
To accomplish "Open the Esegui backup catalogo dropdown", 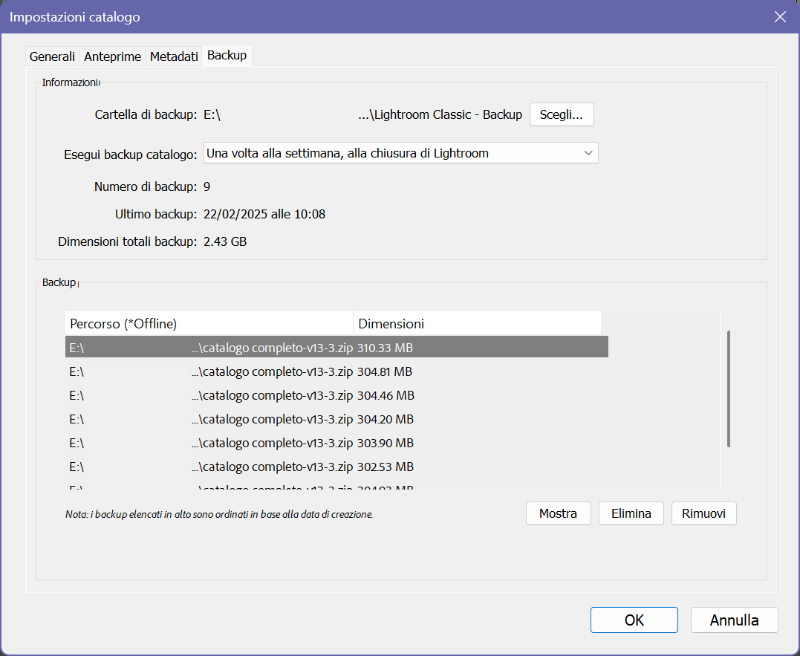I will (x=401, y=153).
